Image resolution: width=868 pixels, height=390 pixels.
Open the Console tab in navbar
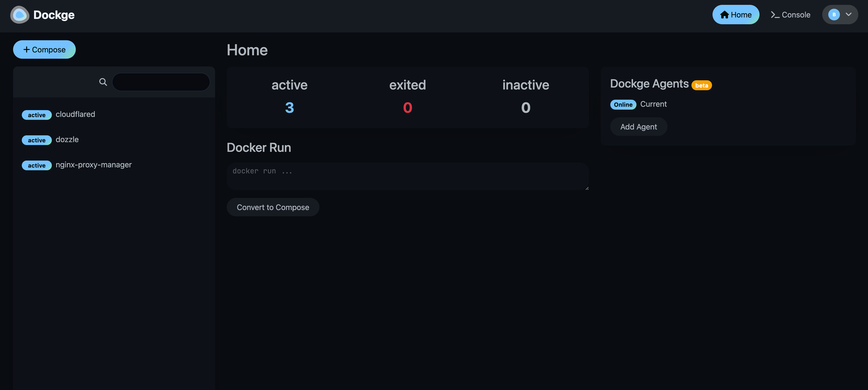pos(789,14)
